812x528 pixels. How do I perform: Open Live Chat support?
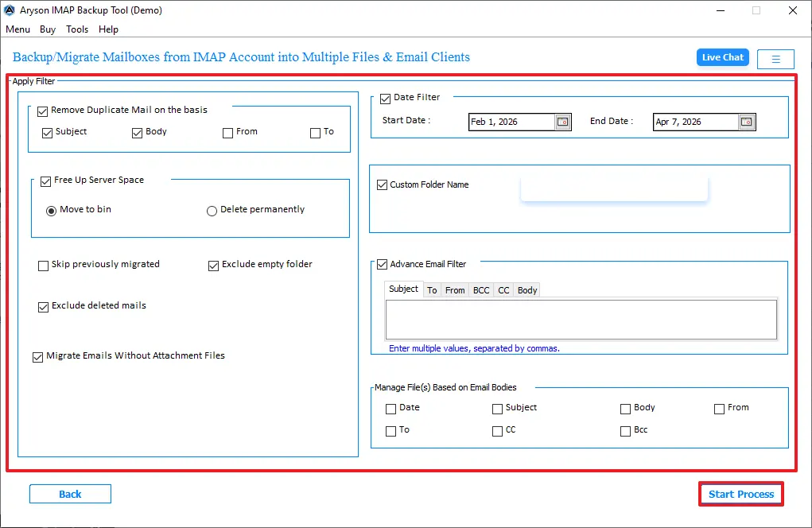722,57
